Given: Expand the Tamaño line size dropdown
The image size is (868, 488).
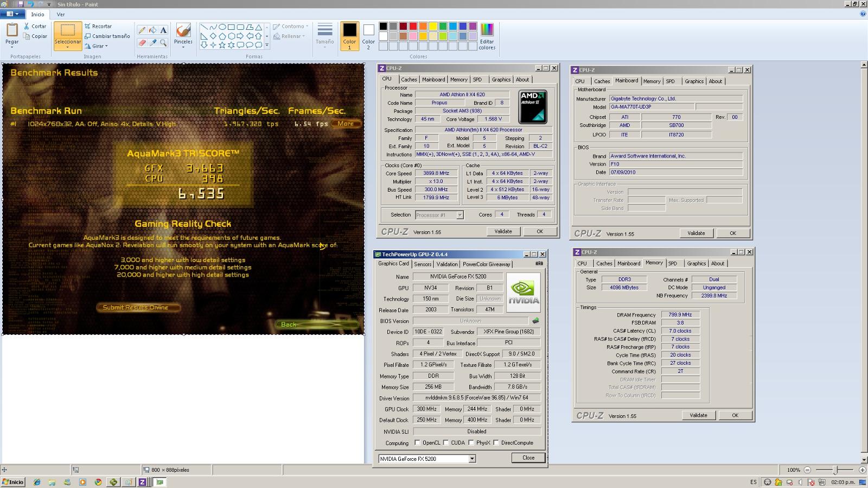Looking at the screenshot, I should pos(325,35).
